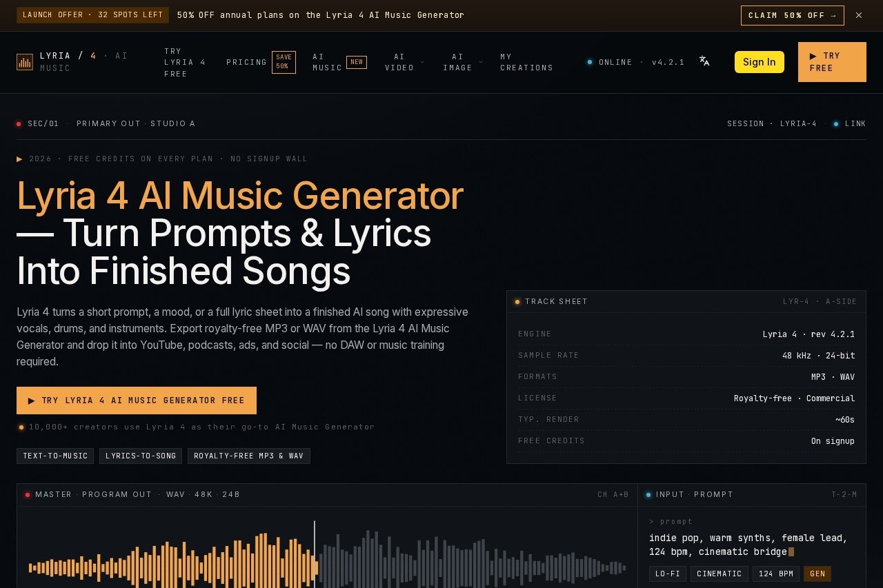The width and height of the screenshot is (883, 588).
Task: Click the Session Lyria-4 label
Action: point(772,123)
